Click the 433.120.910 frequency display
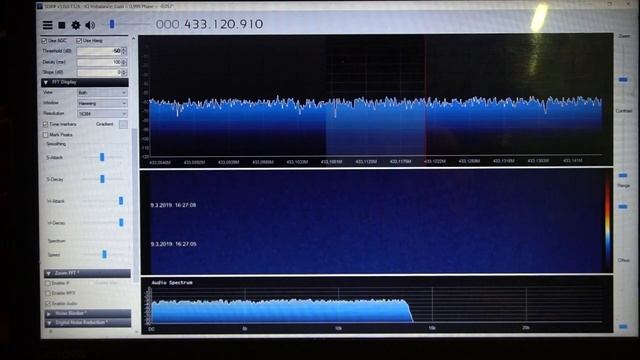 (209, 24)
